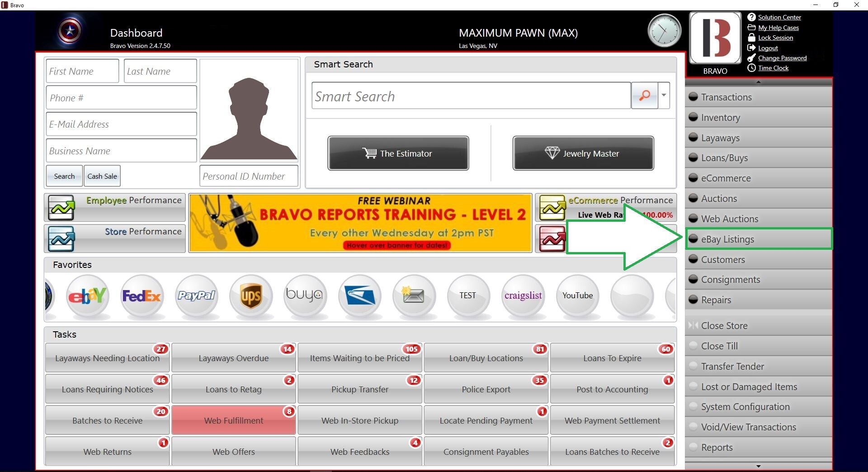
Task: Launch Jewelry Master
Action: pyautogui.click(x=583, y=153)
